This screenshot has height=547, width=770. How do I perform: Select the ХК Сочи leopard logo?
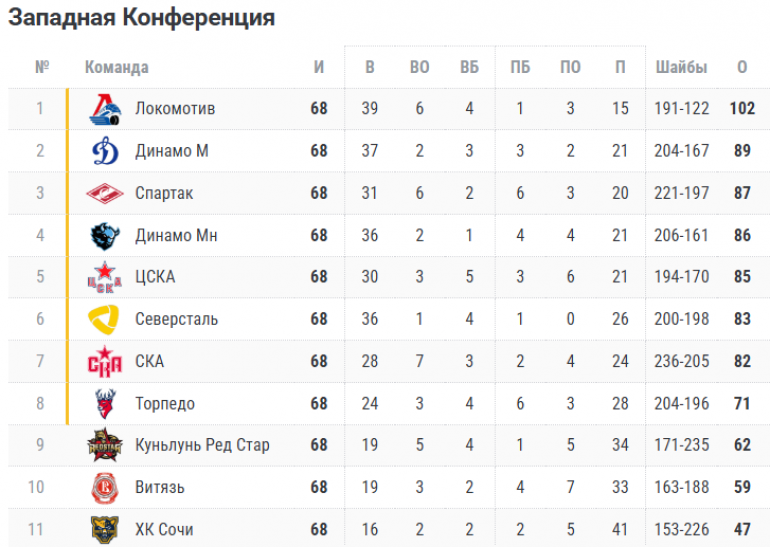(x=105, y=529)
